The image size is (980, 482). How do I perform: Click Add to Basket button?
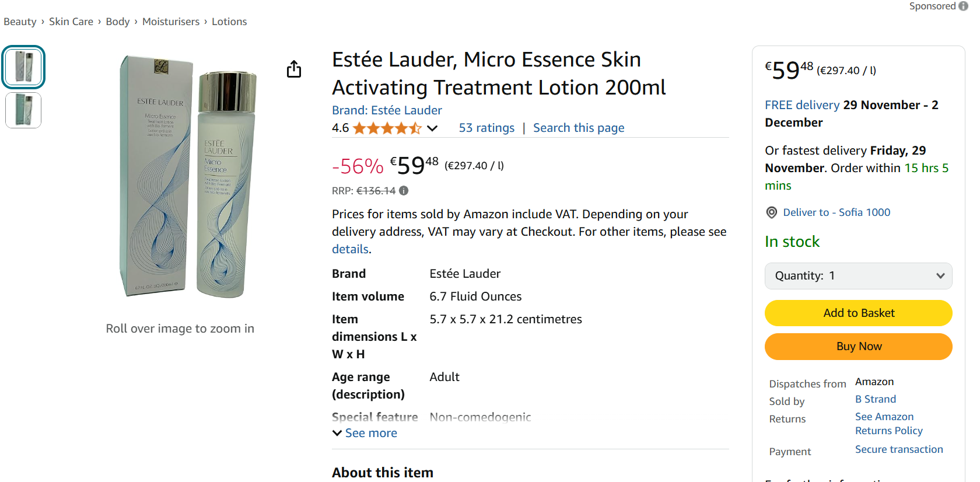(x=858, y=313)
